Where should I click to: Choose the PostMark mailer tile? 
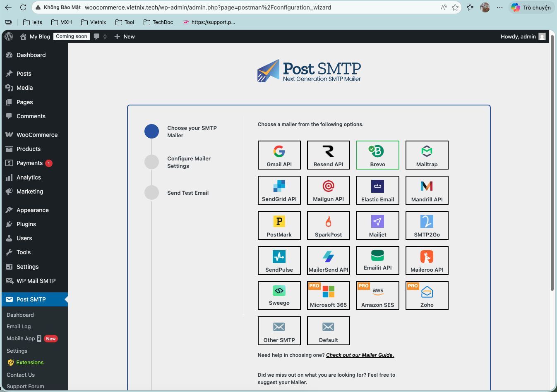279,225
